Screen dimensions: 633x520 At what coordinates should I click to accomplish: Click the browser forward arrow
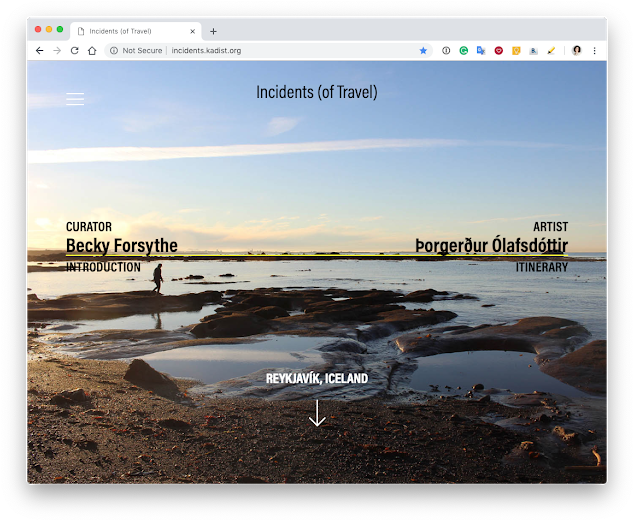[57, 50]
